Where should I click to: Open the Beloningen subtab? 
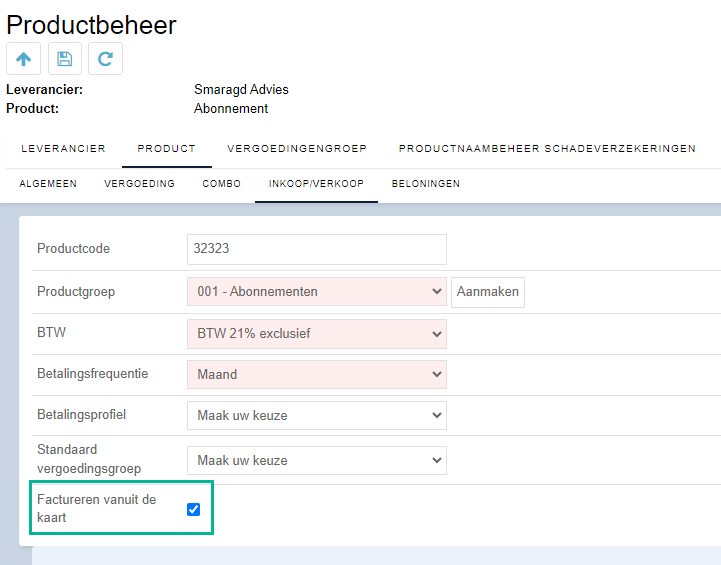coord(426,183)
